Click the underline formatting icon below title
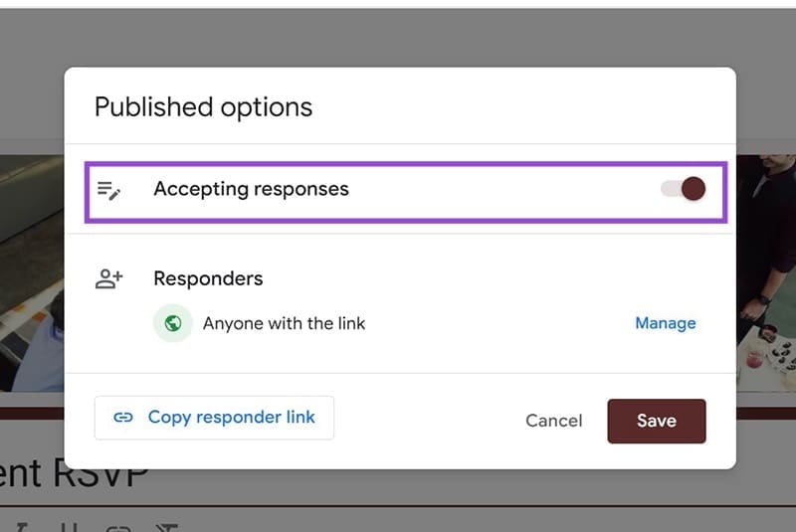Image resolution: width=796 pixels, height=532 pixels. coord(66,525)
